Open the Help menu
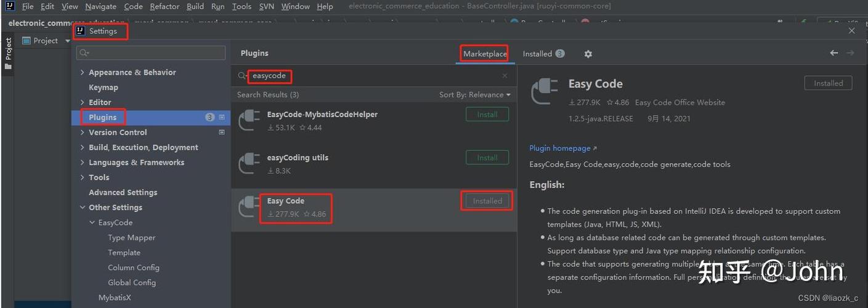Image resolution: width=868 pixels, height=308 pixels. coord(325,6)
